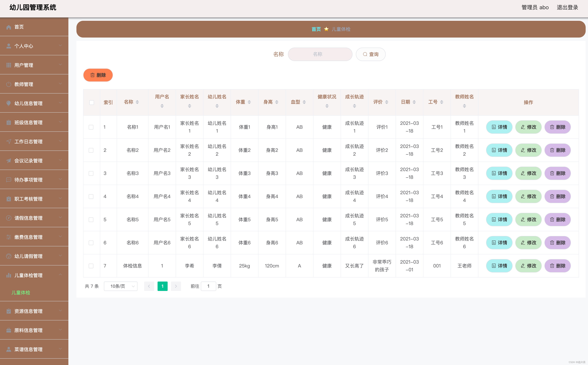Click the briefcase icon next to 原料信息管理
This screenshot has width=588, height=365.
tap(9, 330)
